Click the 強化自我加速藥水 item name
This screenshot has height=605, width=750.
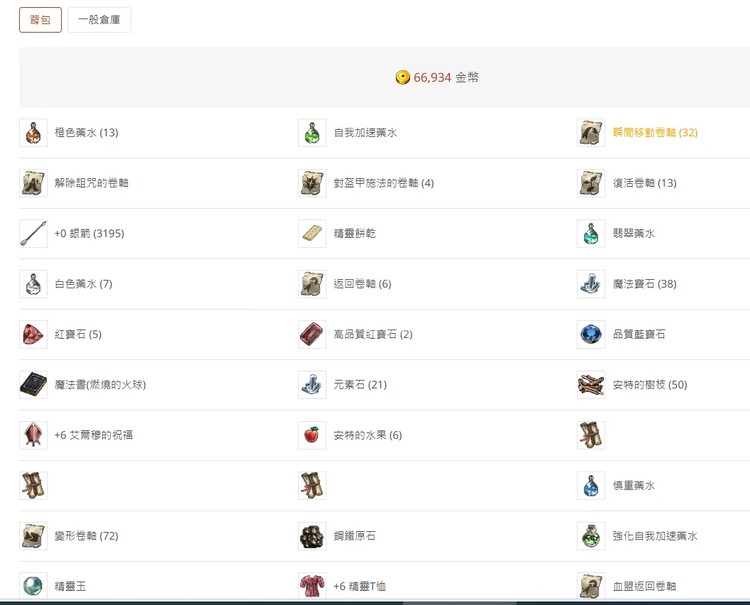point(655,536)
